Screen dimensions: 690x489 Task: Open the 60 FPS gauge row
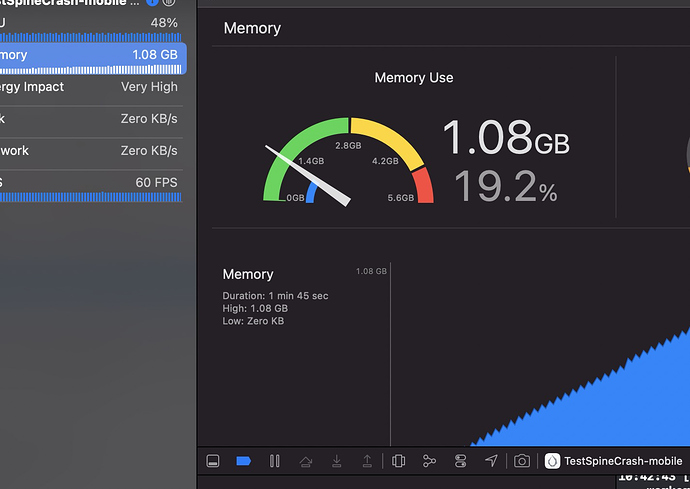[x=91, y=187]
